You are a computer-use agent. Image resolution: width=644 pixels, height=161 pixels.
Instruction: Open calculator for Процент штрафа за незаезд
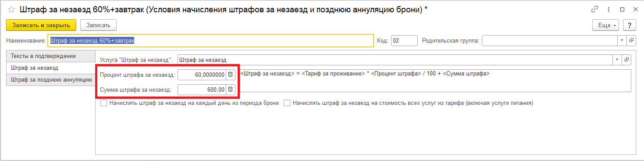(x=231, y=75)
